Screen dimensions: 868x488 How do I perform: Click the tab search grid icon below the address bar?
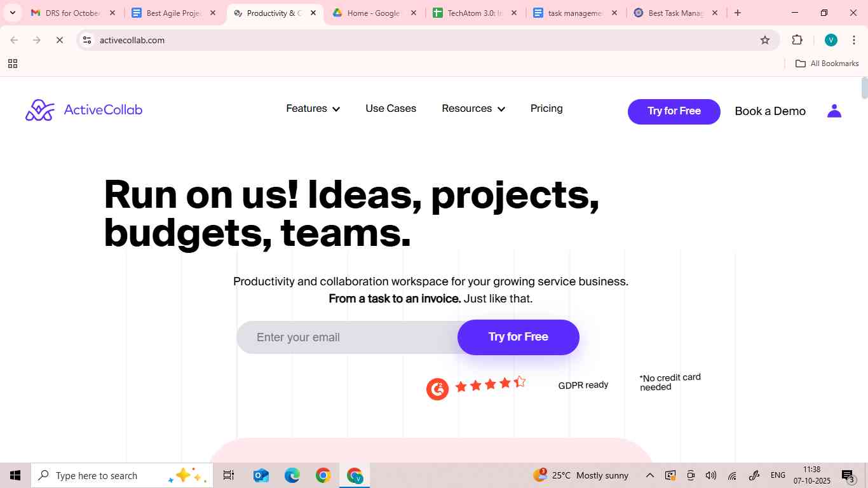pos(12,64)
